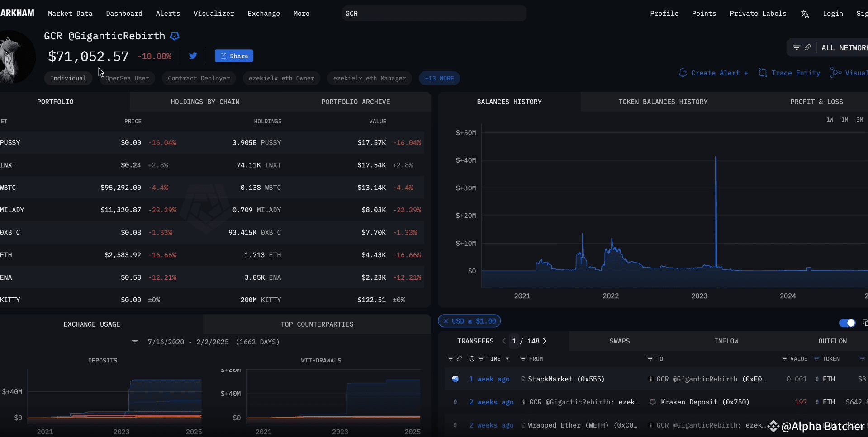This screenshot has height=437, width=868.
Task: Toggle the blue switch above transfers table
Action: point(847,323)
